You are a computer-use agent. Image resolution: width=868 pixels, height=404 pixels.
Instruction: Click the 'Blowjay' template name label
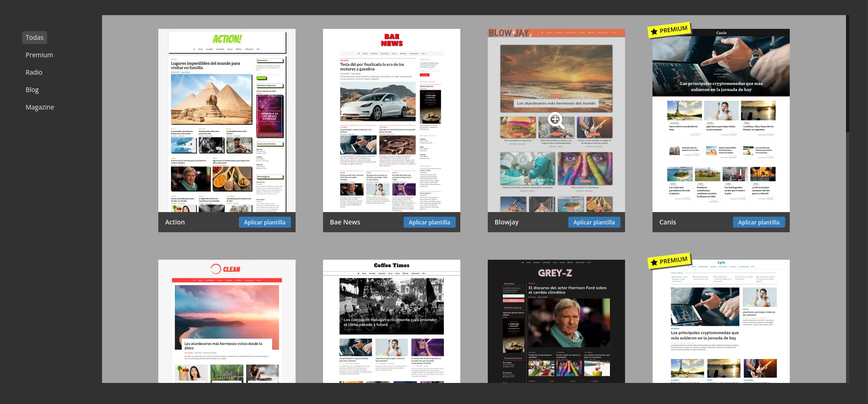click(x=507, y=222)
